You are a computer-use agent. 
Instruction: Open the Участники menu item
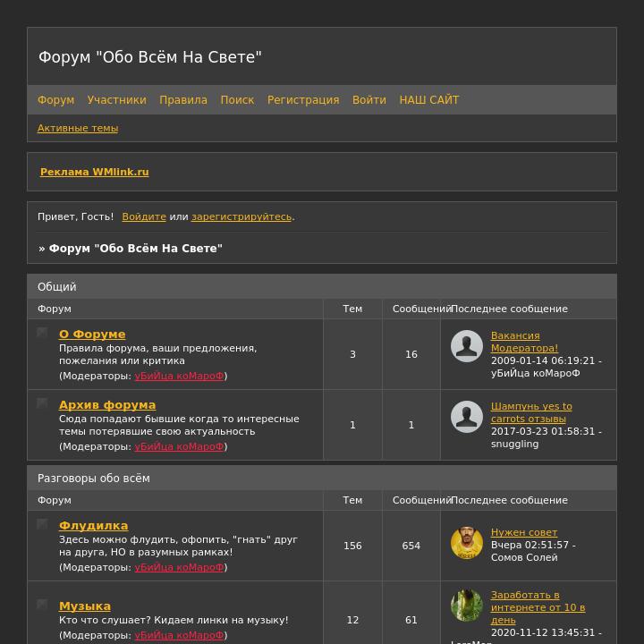click(x=116, y=100)
